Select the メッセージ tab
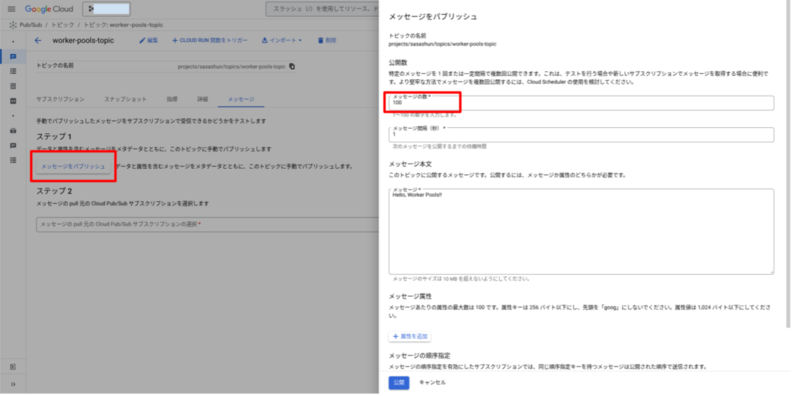The width and height of the screenshot is (800, 396). click(241, 99)
